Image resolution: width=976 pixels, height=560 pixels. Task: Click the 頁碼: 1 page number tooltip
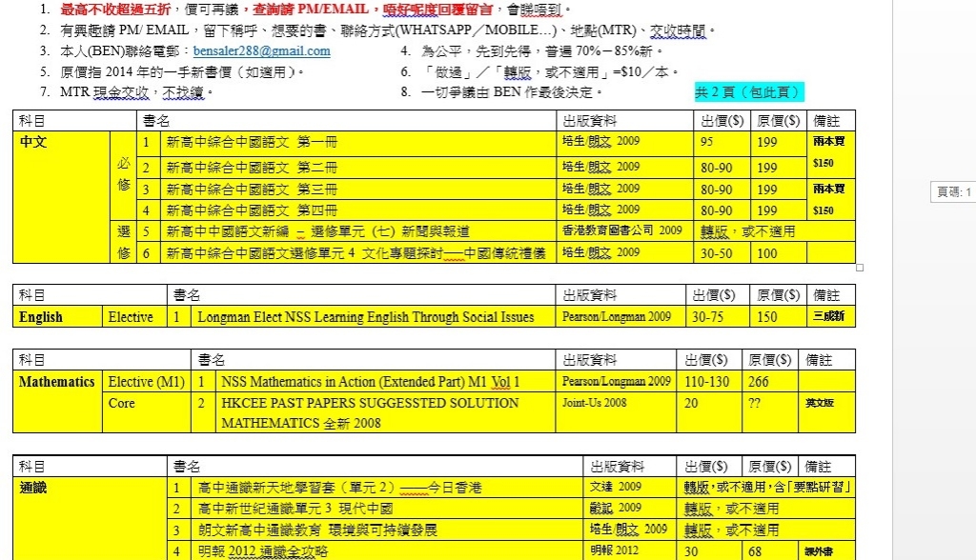[953, 192]
